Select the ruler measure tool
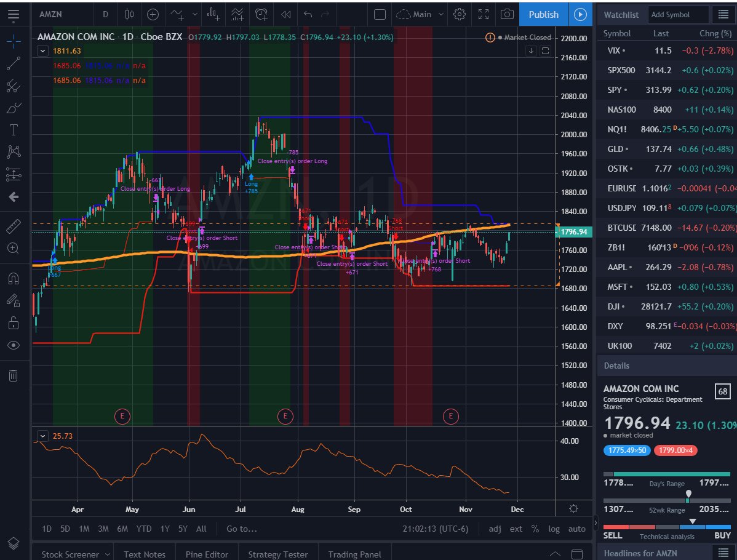Image resolution: width=737 pixels, height=560 pixels. pos(13,226)
